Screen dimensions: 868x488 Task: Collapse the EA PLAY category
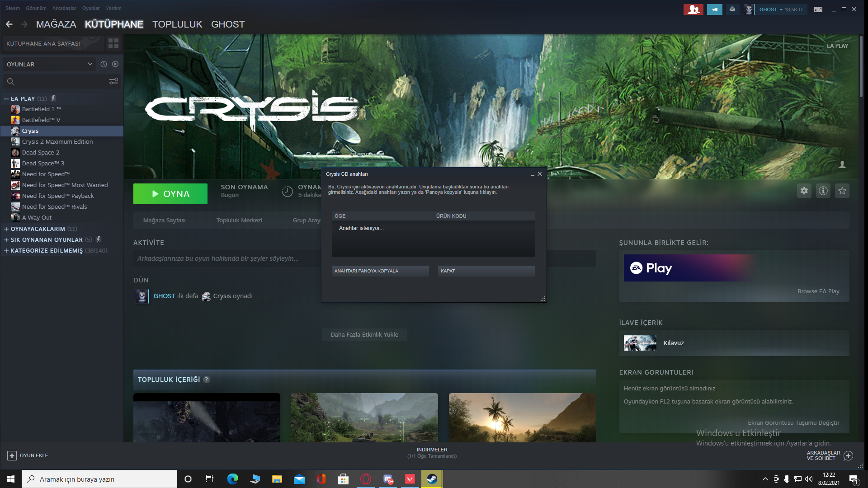[6, 99]
